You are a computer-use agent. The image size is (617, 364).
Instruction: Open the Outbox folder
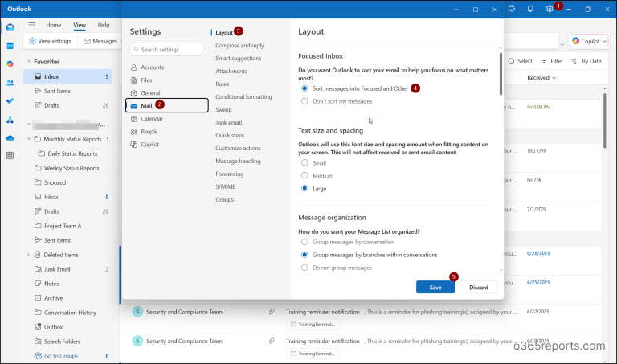tap(53, 327)
